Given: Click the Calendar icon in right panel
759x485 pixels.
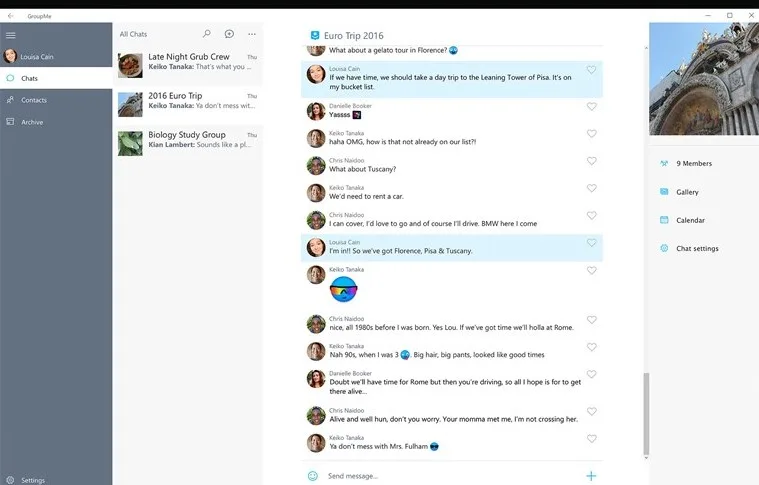Looking at the screenshot, I should click(664, 220).
